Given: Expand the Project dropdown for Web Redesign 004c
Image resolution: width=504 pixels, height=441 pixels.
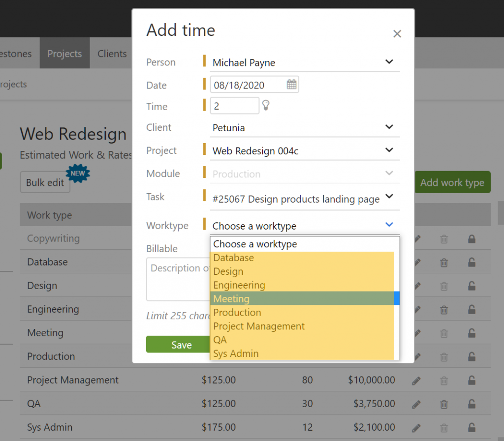Looking at the screenshot, I should click(389, 151).
